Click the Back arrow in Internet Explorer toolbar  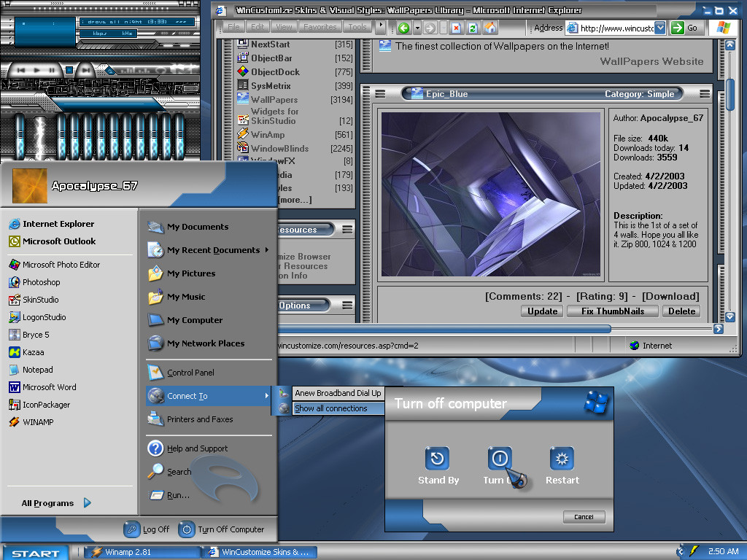click(404, 28)
